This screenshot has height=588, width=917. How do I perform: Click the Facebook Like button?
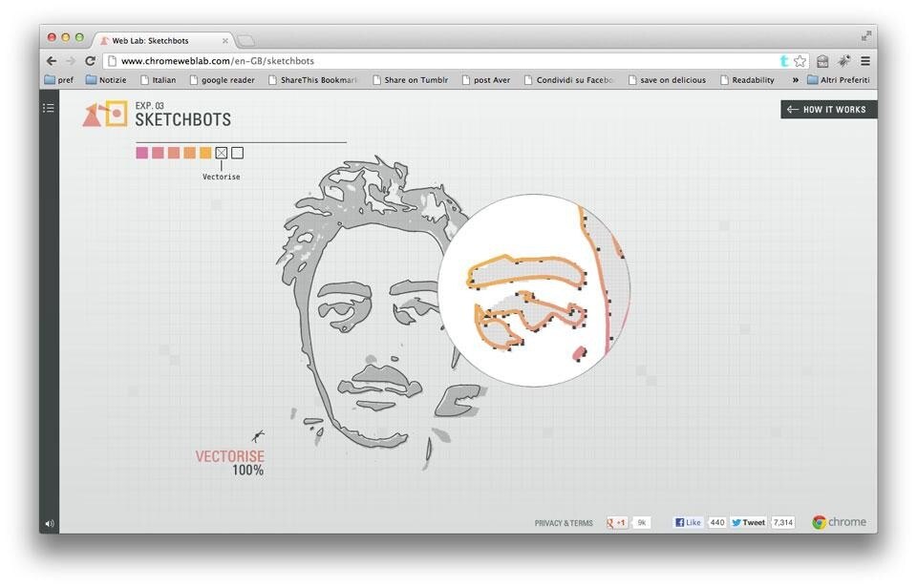[688, 523]
